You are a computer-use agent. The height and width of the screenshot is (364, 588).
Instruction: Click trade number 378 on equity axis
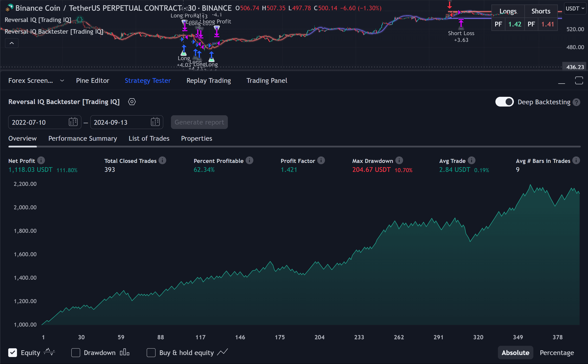(558, 337)
